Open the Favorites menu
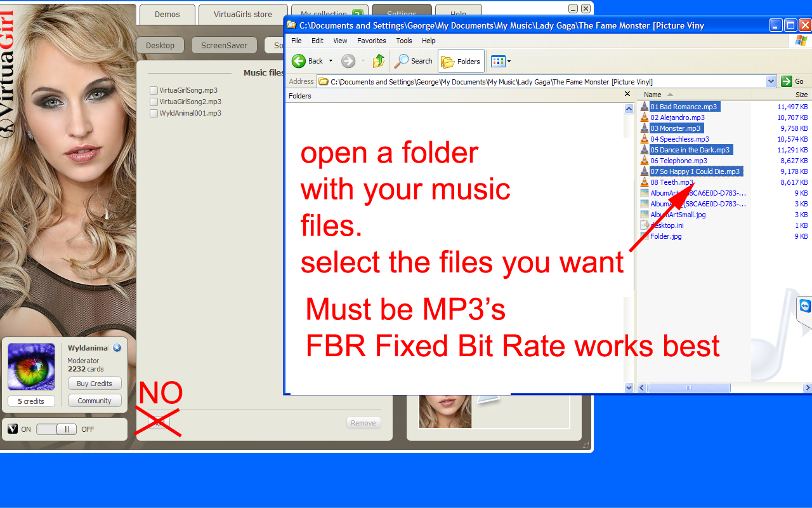This screenshot has width=812, height=508. pos(371,41)
